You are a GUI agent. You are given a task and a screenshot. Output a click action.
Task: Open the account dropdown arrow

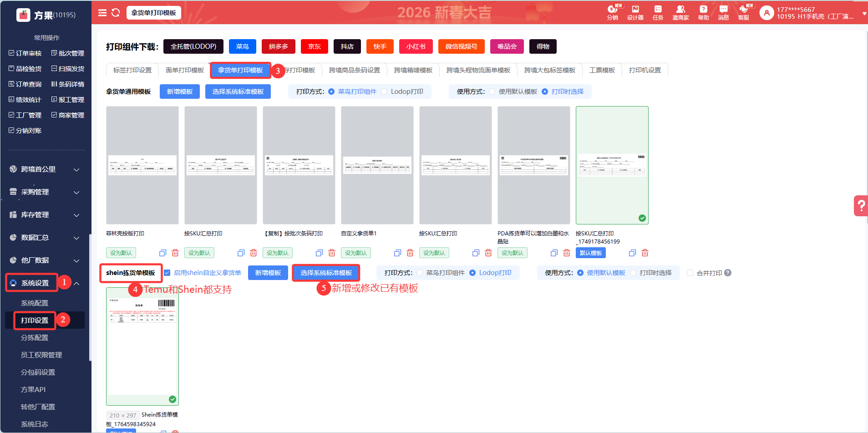tap(864, 14)
